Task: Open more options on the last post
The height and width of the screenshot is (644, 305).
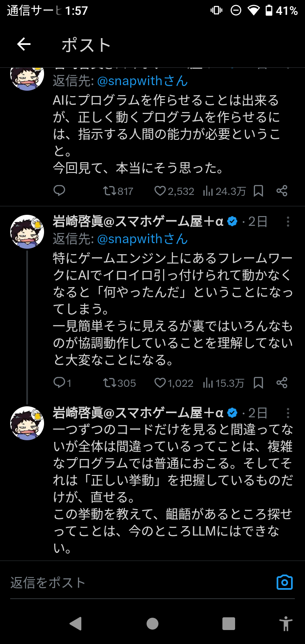Action: 288,413
